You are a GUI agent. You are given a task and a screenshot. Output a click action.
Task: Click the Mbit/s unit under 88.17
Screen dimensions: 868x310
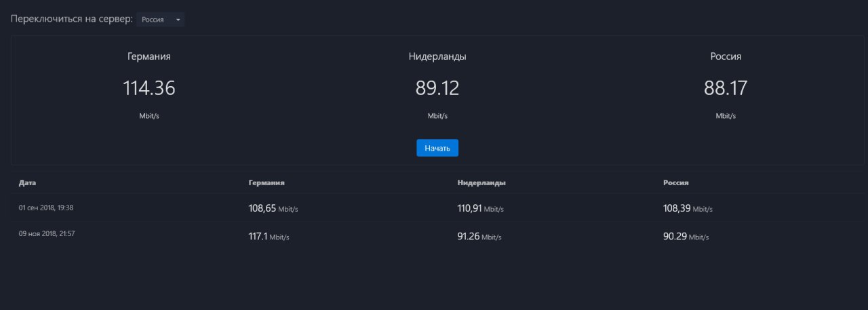click(x=726, y=116)
